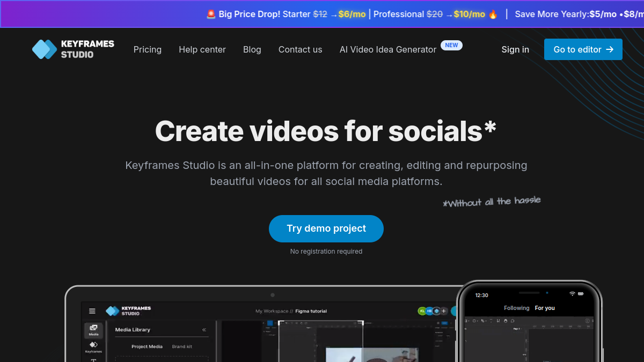Select the Following tab on the phone

[517, 308]
